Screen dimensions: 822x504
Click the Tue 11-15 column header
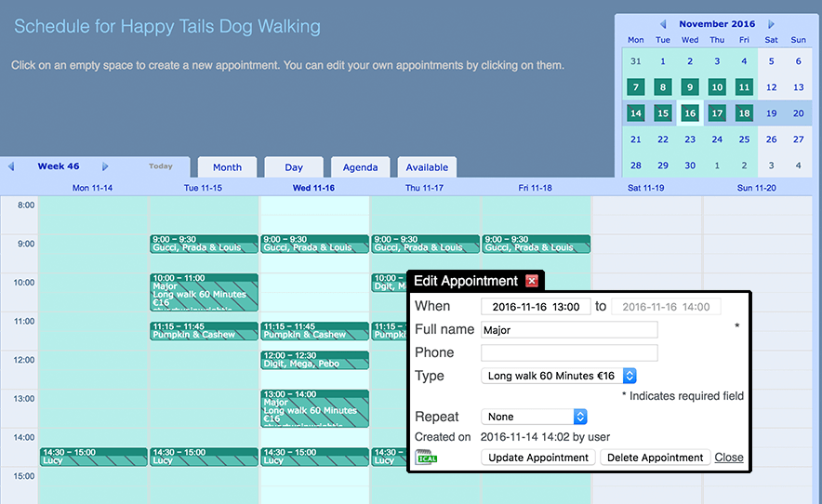pos(203,188)
